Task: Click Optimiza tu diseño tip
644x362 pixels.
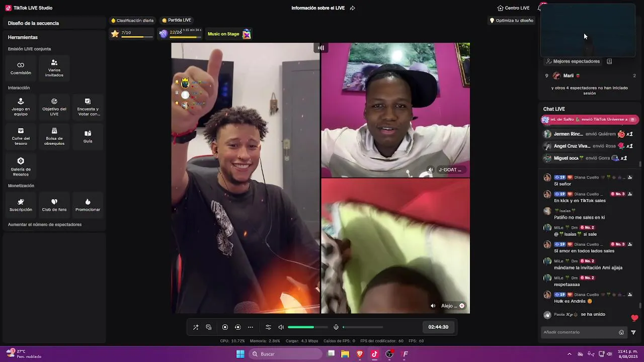Action: pyautogui.click(x=511, y=21)
